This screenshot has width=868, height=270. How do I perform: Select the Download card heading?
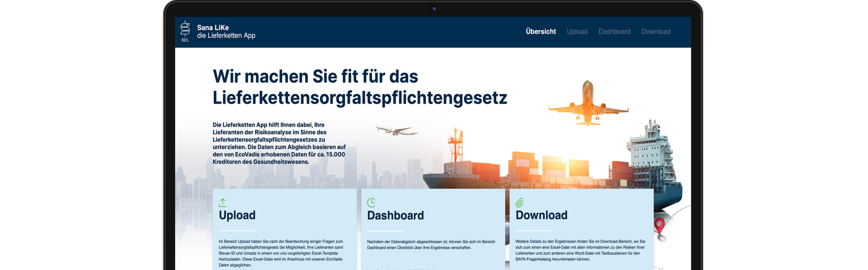pos(541,215)
